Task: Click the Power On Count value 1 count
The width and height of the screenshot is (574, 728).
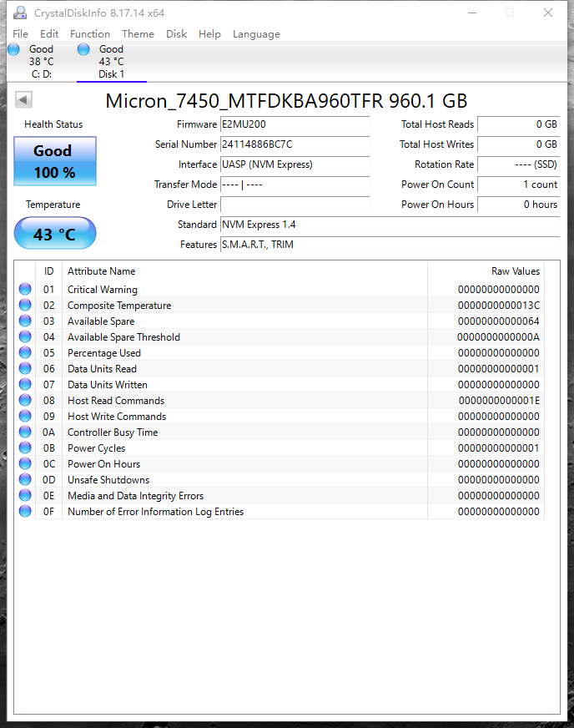Action: (519, 185)
